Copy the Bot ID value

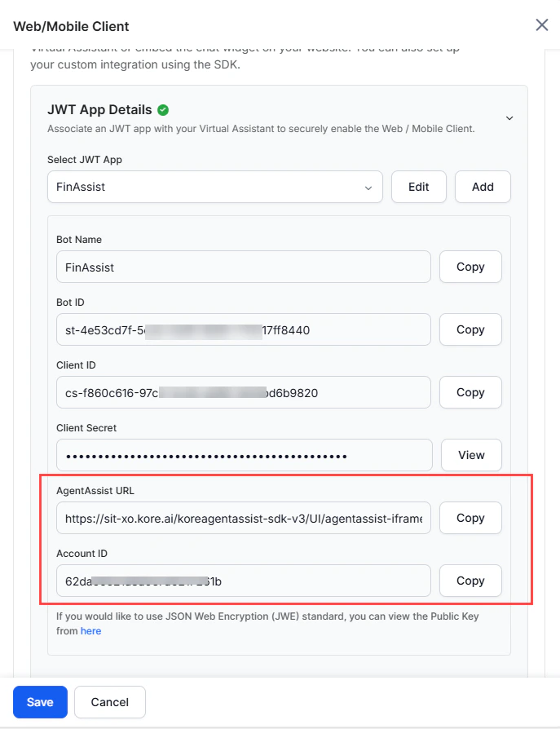coord(470,329)
